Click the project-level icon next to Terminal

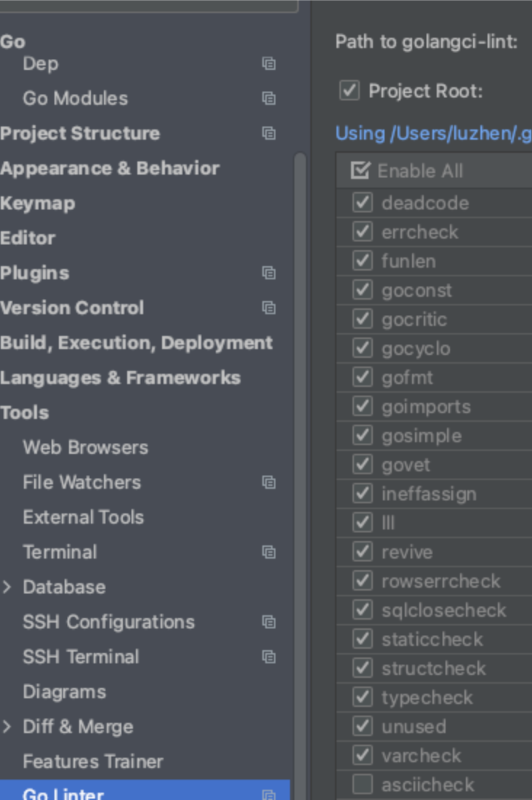tap(269, 552)
